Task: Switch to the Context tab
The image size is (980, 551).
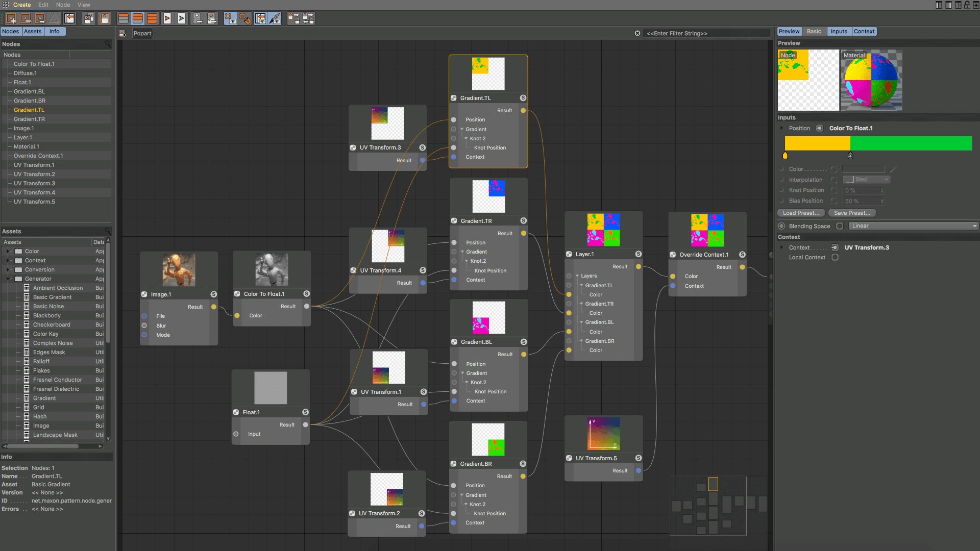Action: (x=865, y=31)
